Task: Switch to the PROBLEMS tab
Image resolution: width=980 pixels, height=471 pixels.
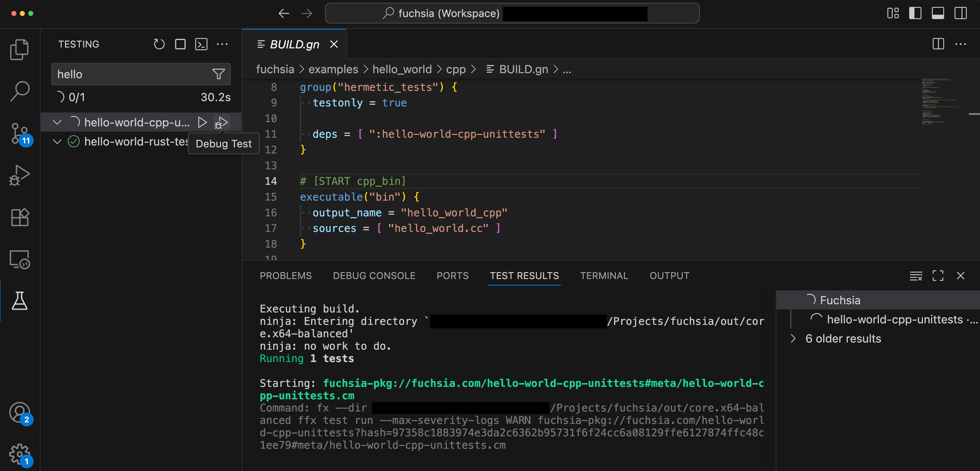Action: pos(286,276)
